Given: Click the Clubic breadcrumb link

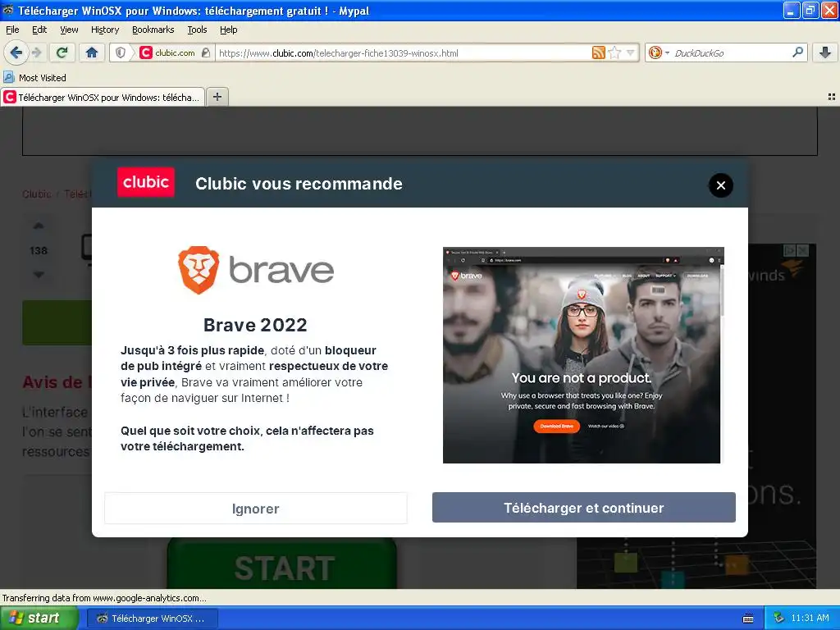Looking at the screenshot, I should pos(36,194).
